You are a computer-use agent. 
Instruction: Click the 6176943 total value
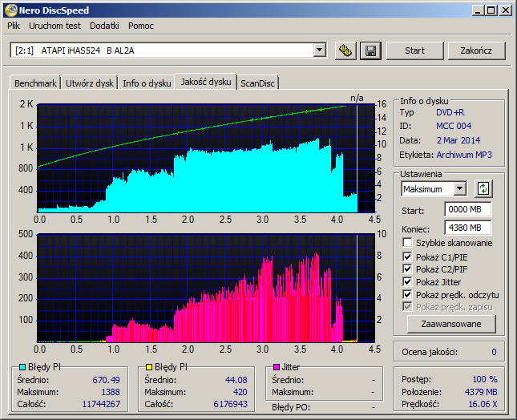pyautogui.click(x=230, y=404)
